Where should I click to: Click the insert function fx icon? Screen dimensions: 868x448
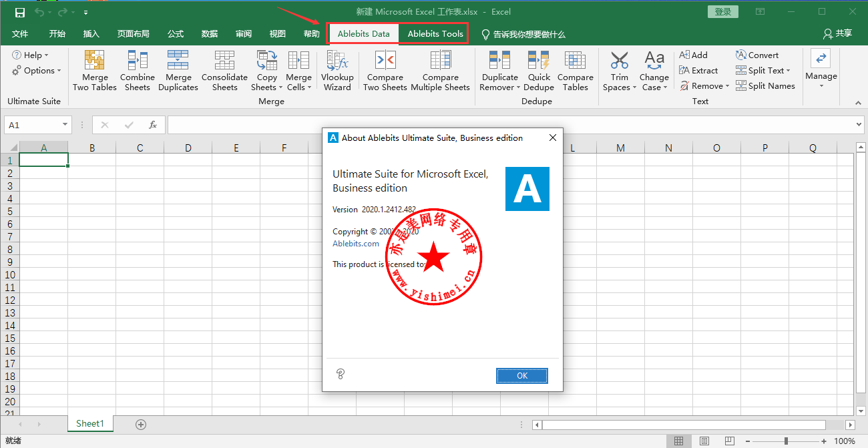[x=153, y=125]
